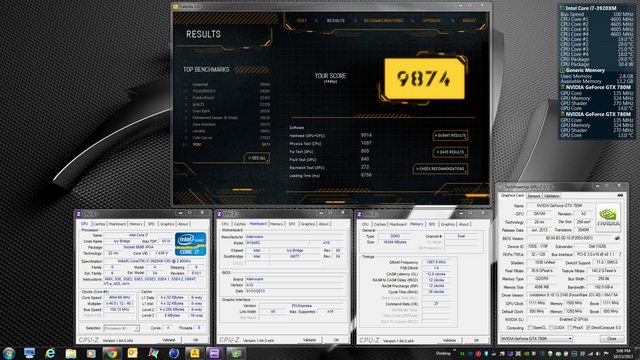Toggle the CUDA checkbox in GPU-Z
The image size is (640, 360).
pos(551,328)
